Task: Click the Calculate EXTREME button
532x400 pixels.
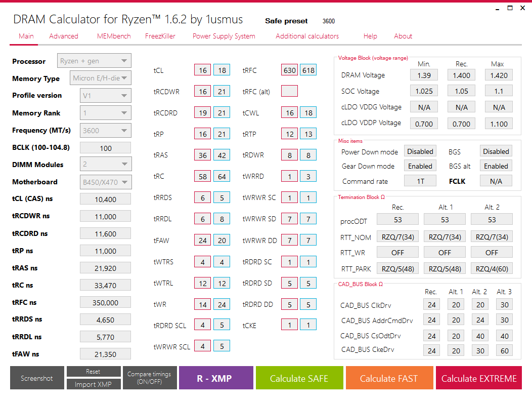Action: pyautogui.click(x=479, y=378)
